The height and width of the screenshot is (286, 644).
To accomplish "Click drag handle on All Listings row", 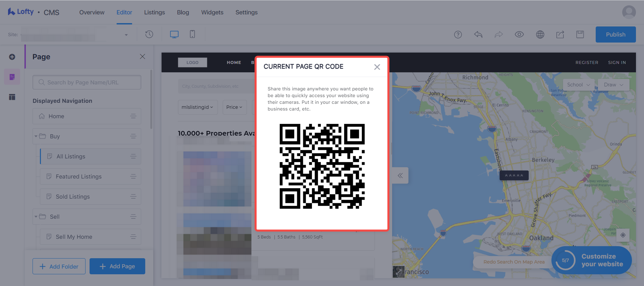I will [133, 156].
